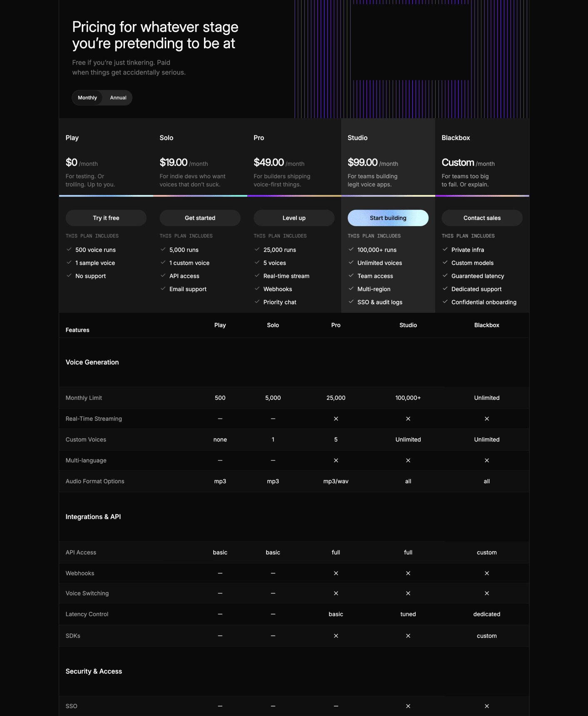Click Studio's Webhooks X mark
588x716 pixels.
point(408,573)
